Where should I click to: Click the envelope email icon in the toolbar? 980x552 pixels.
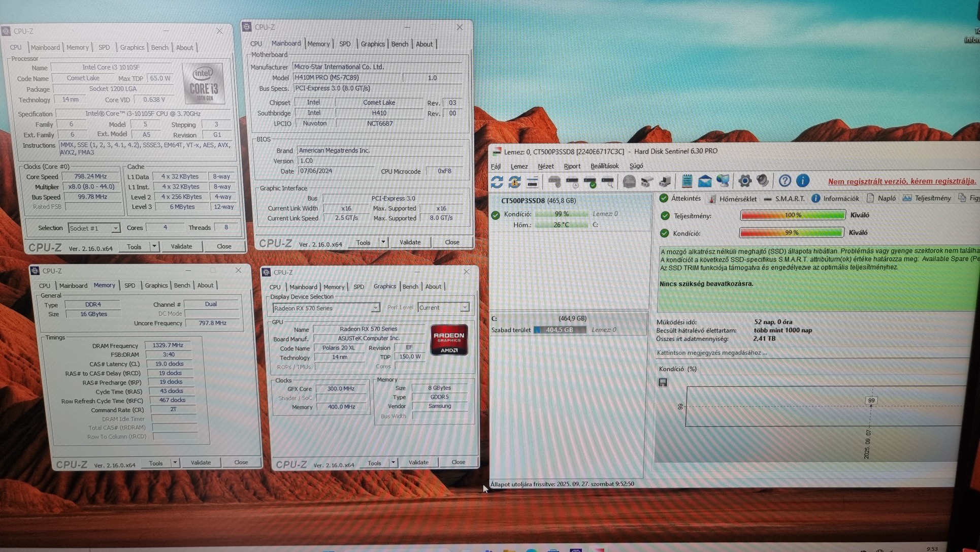tap(705, 181)
